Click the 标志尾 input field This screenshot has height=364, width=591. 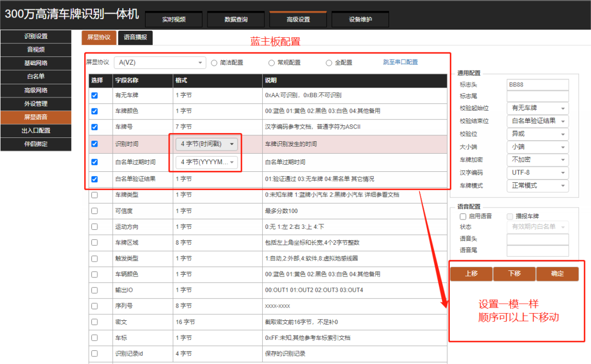(x=537, y=96)
